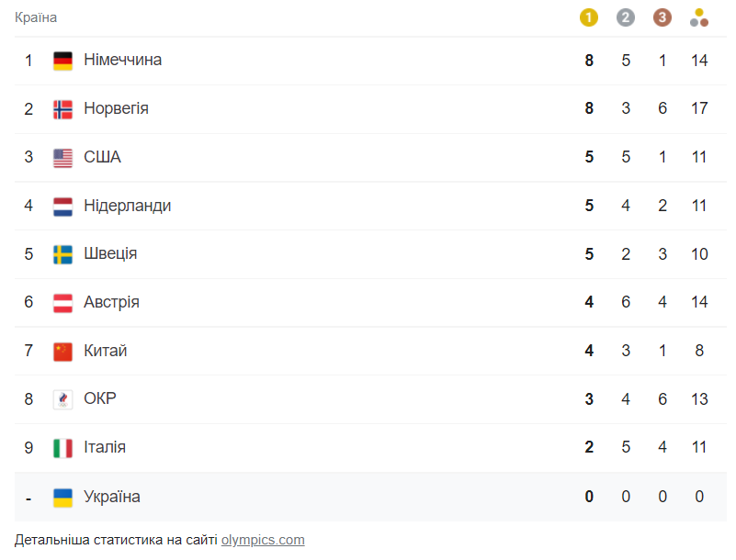Click the German flag icon

tap(62, 59)
